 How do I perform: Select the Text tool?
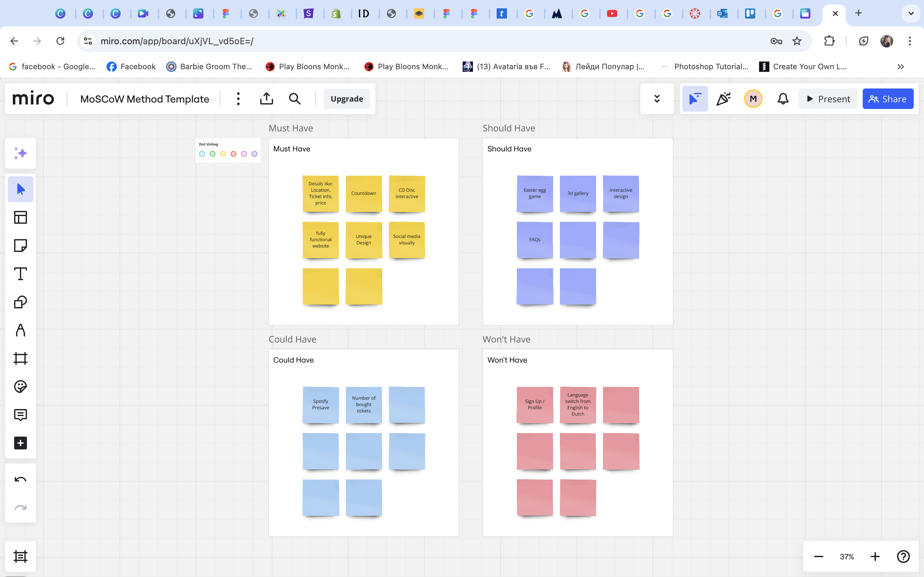pyautogui.click(x=20, y=274)
